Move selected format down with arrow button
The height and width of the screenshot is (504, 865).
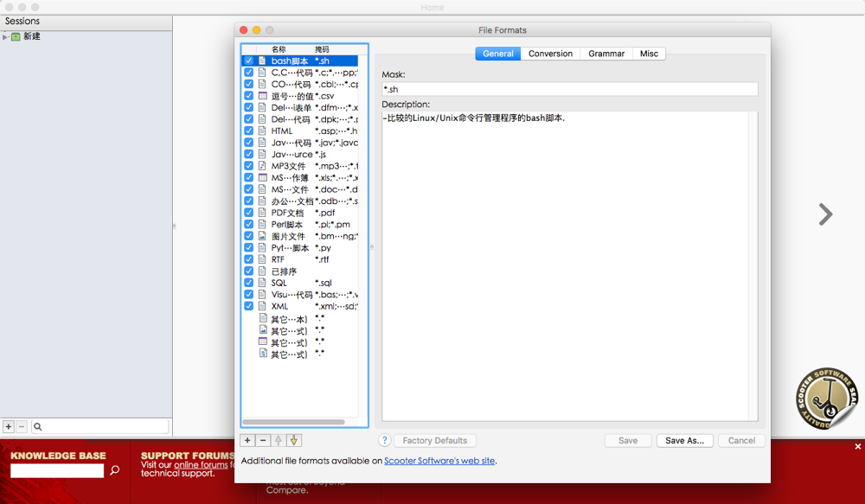coord(294,441)
